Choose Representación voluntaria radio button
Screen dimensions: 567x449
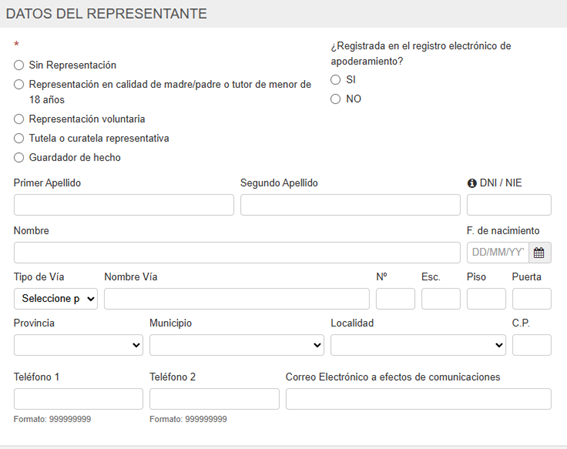point(19,119)
